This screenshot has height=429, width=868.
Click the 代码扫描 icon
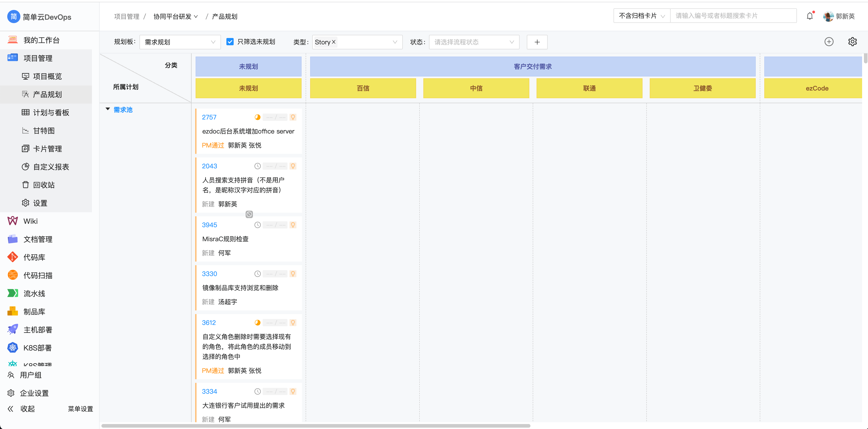(12, 275)
